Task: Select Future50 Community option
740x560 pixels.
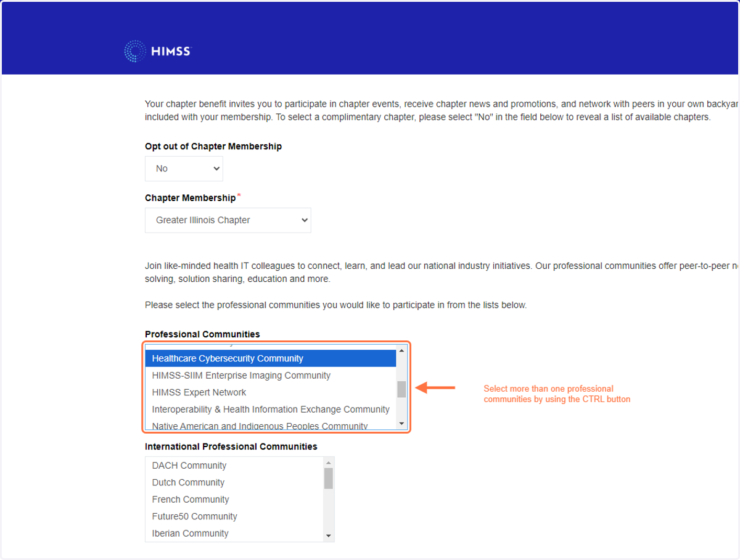Action: 234,516
